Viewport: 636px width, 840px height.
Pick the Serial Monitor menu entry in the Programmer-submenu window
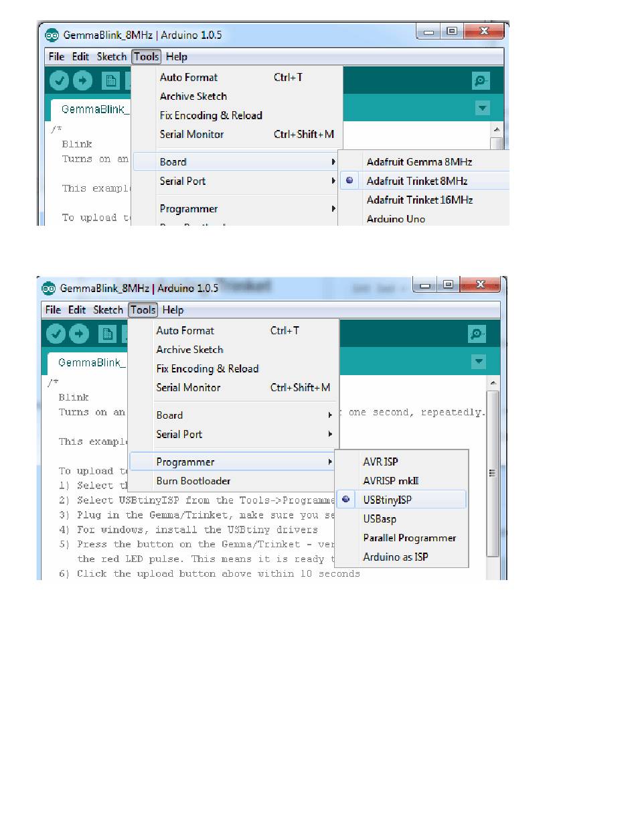[x=234, y=387]
